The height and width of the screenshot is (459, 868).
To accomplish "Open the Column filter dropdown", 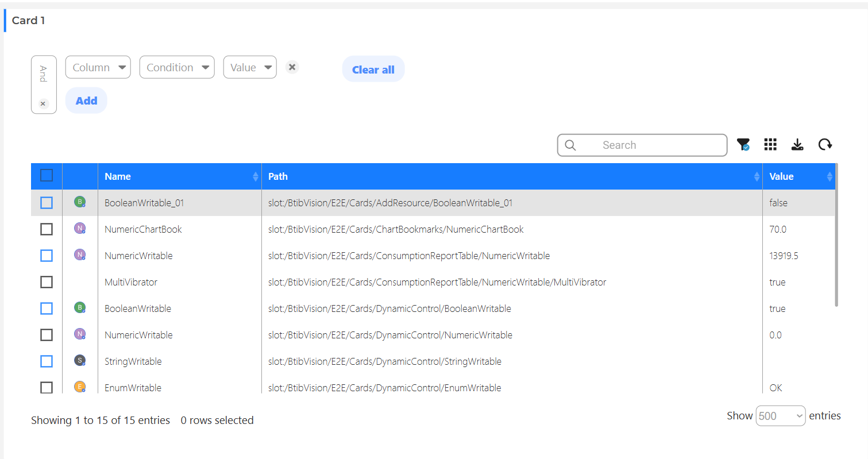I will 98,67.
